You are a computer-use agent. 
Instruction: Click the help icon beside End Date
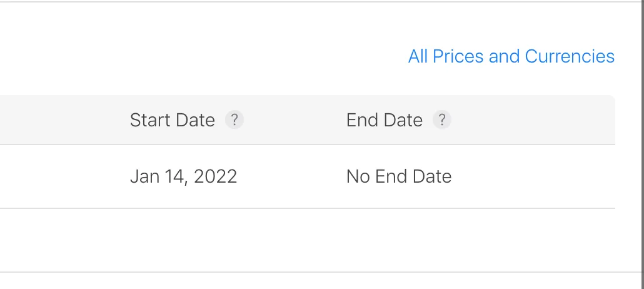441,119
